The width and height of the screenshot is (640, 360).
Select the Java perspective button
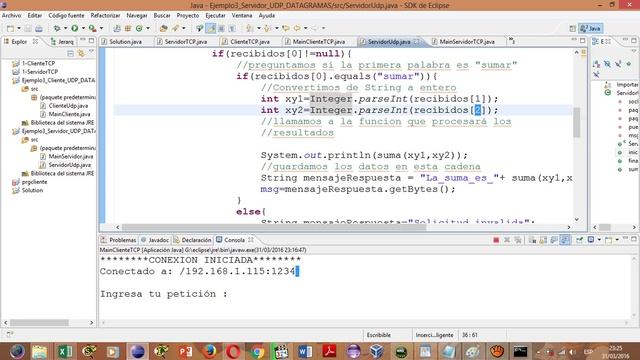tap(591, 28)
